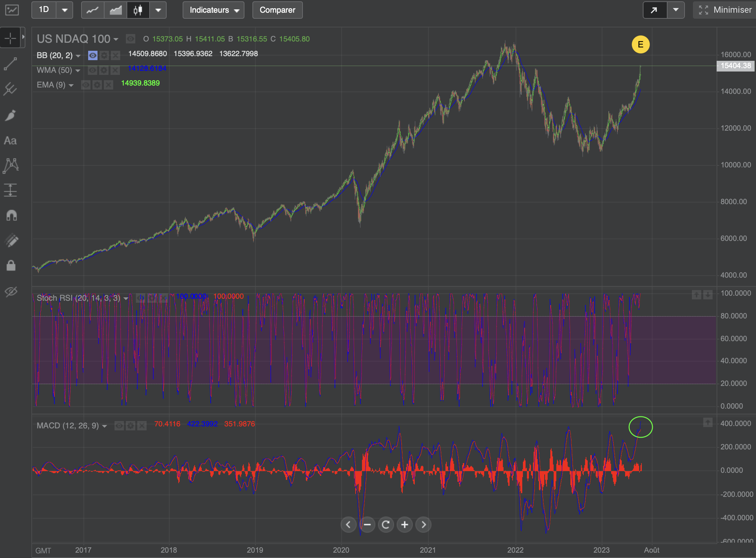Select the Aa text annotation tool
756x558 pixels.
tap(10, 141)
